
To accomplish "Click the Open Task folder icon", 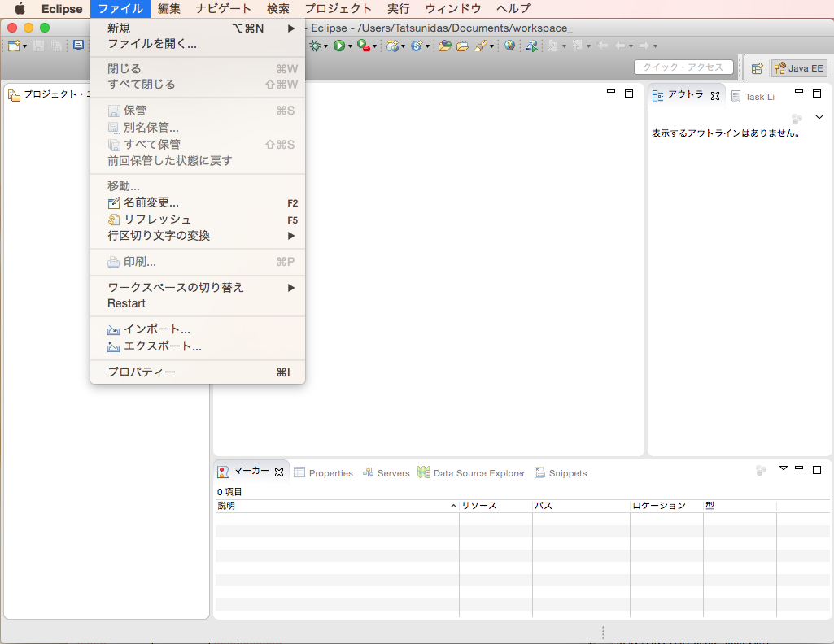I will [x=462, y=46].
